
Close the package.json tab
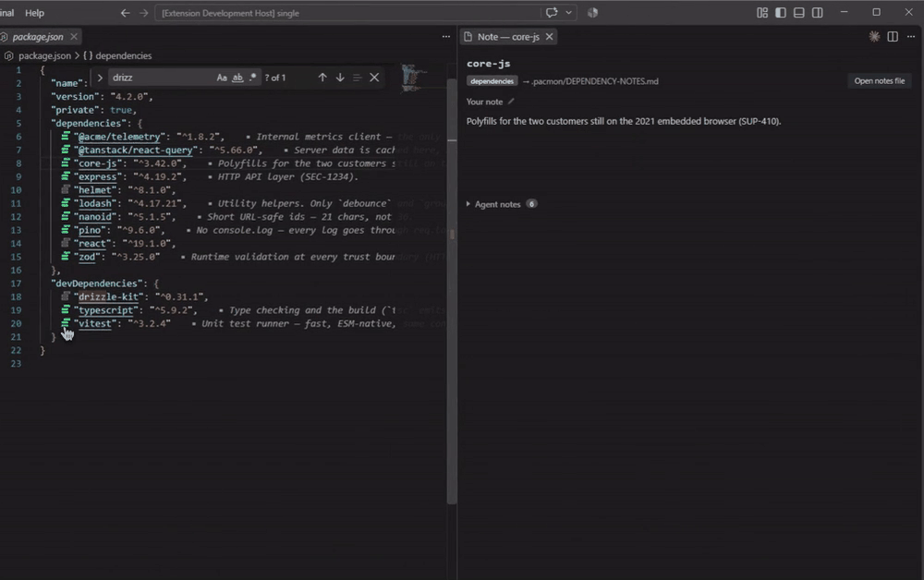pos(74,37)
